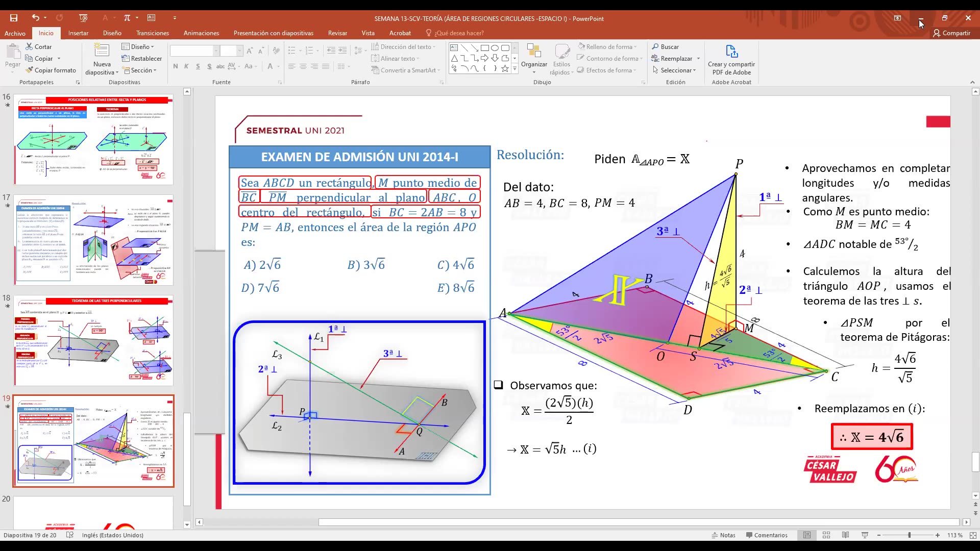
Task: Open the Seleccionar dropdown
Action: 675,70
